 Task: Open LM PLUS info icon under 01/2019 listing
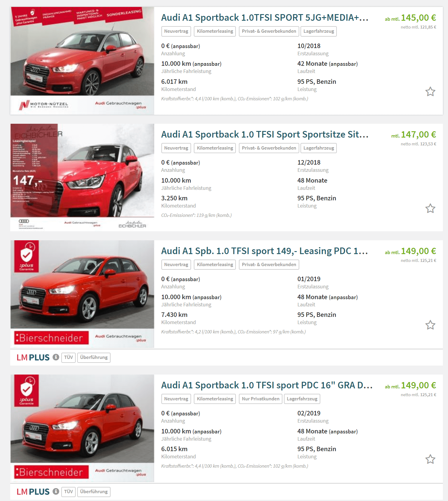(x=56, y=357)
